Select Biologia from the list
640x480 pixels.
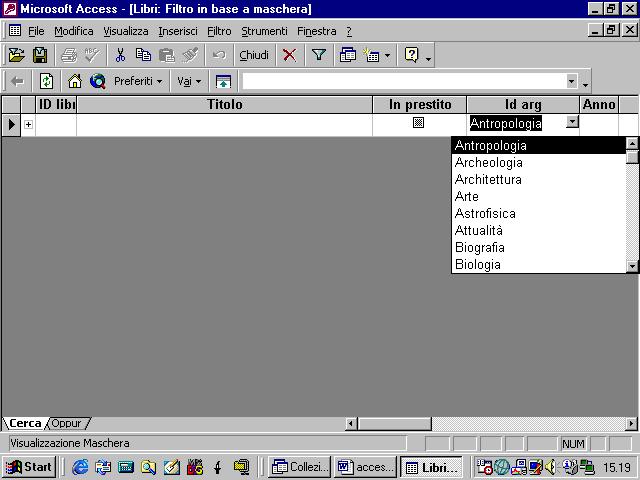(x=539, y=264)
